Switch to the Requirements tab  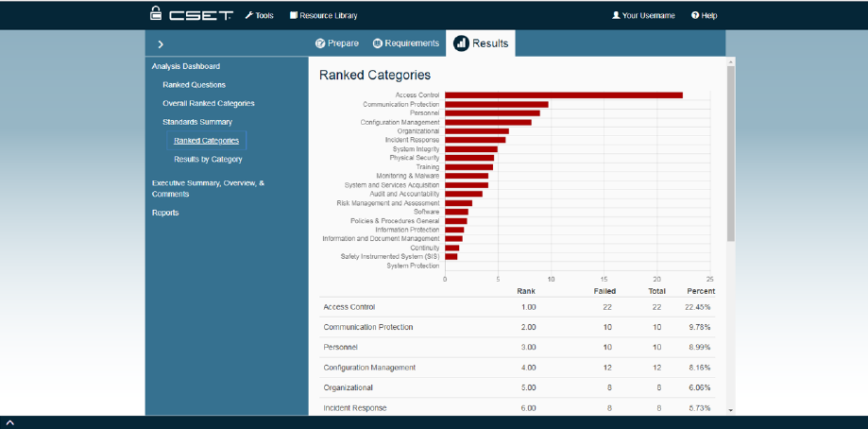[406, 43]
